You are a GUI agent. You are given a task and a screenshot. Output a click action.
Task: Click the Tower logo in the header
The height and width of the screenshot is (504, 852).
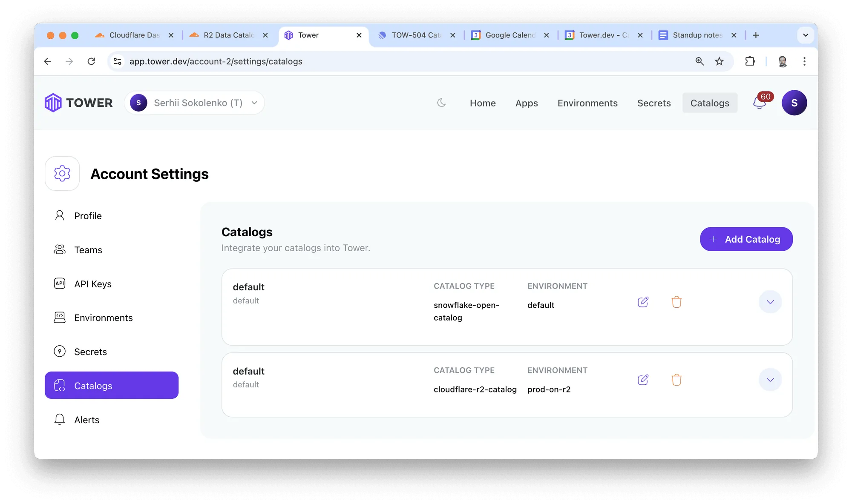pos(79,103)
